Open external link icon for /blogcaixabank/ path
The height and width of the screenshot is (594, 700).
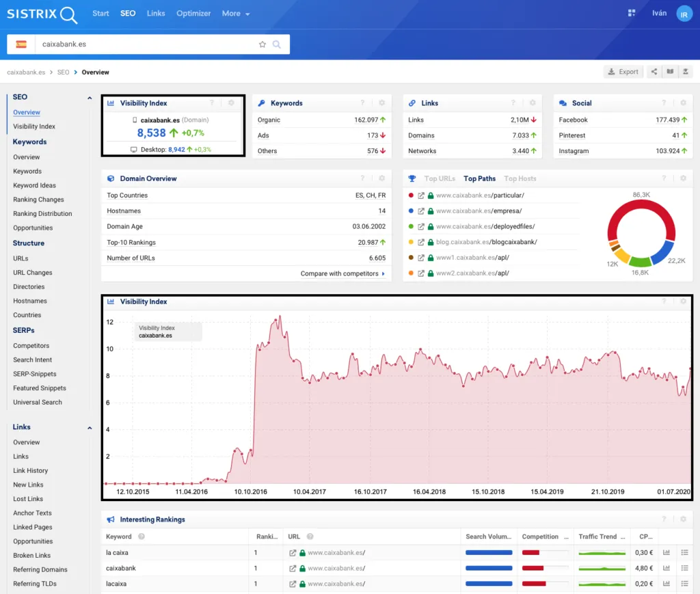click(421, 243)
